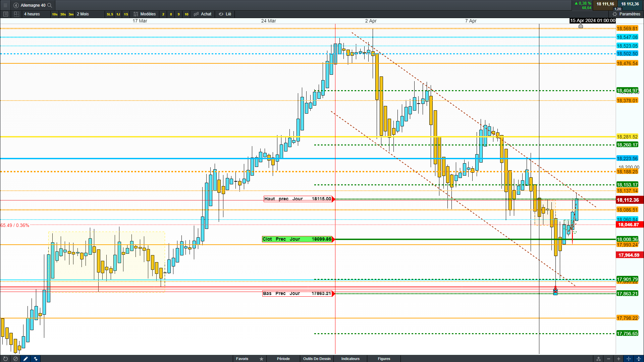Click the time axis marker below date label

point(581,26)
